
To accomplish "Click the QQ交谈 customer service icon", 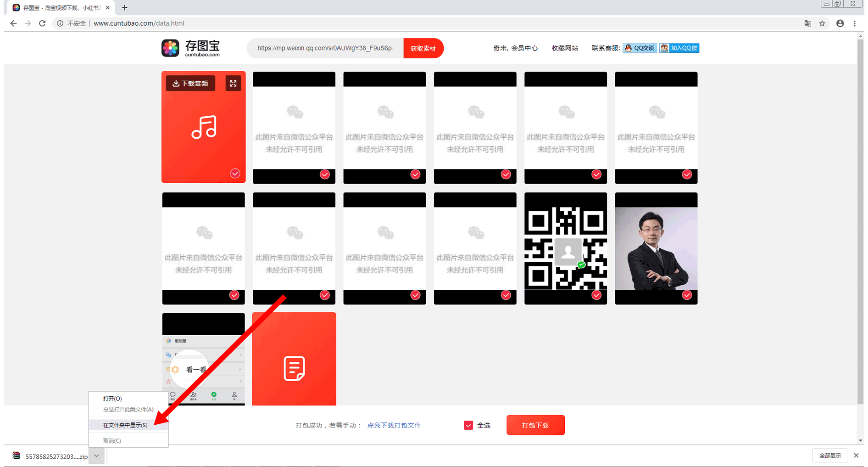I will (x=640, y=48).
